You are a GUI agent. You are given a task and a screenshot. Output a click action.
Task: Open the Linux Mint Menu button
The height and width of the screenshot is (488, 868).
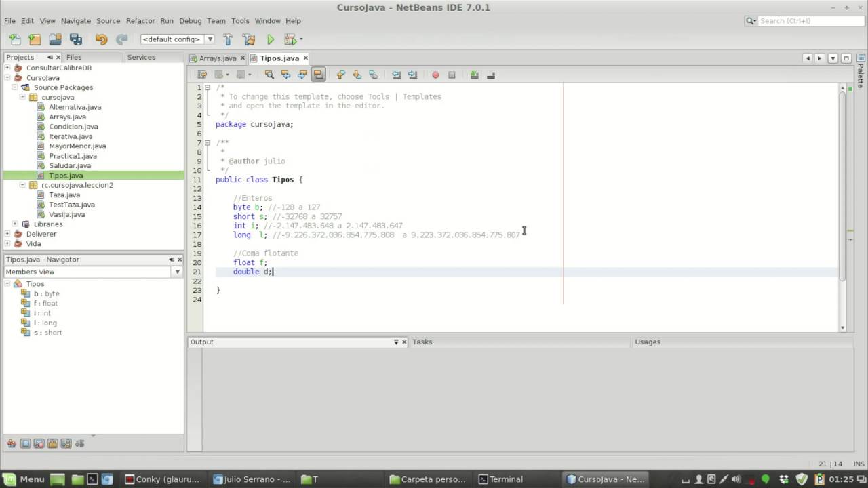coord(24,479)
